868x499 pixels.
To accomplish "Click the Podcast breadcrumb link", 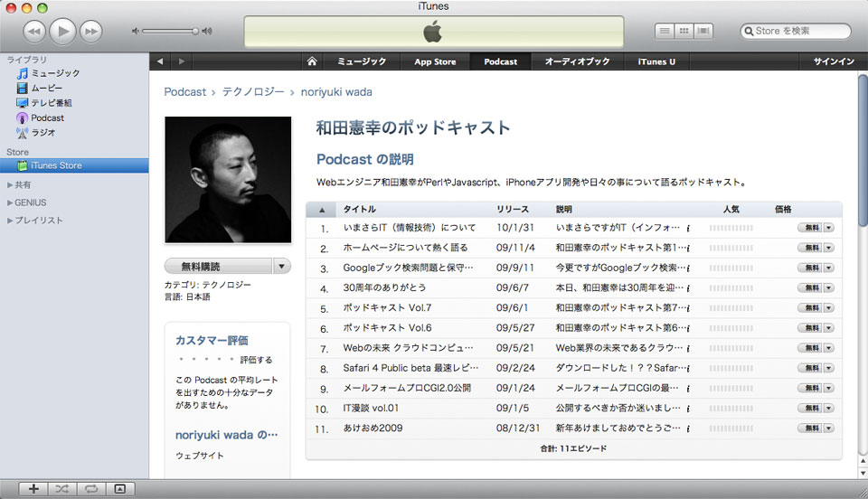I will 184,92.
